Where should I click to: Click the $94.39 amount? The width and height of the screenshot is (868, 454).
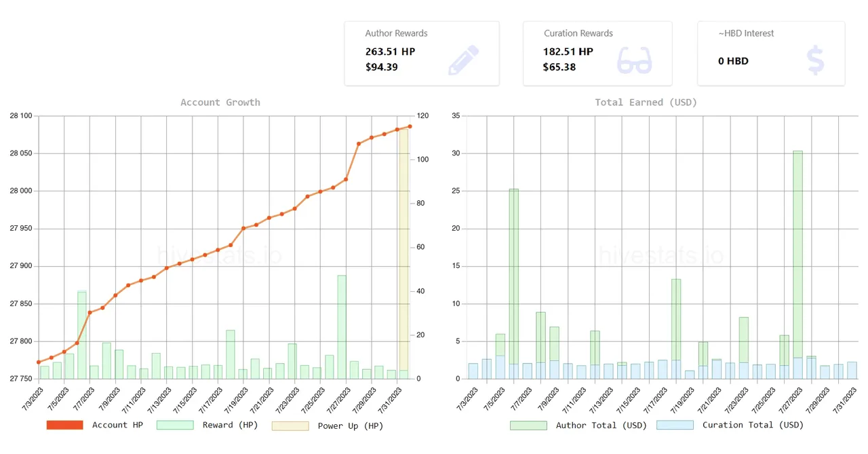coord(382,67)
